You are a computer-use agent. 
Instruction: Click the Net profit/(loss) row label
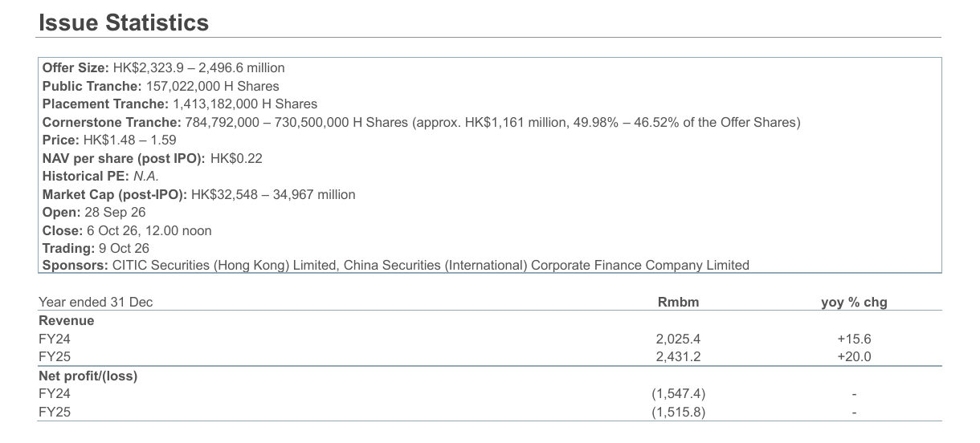click(88, 376)
